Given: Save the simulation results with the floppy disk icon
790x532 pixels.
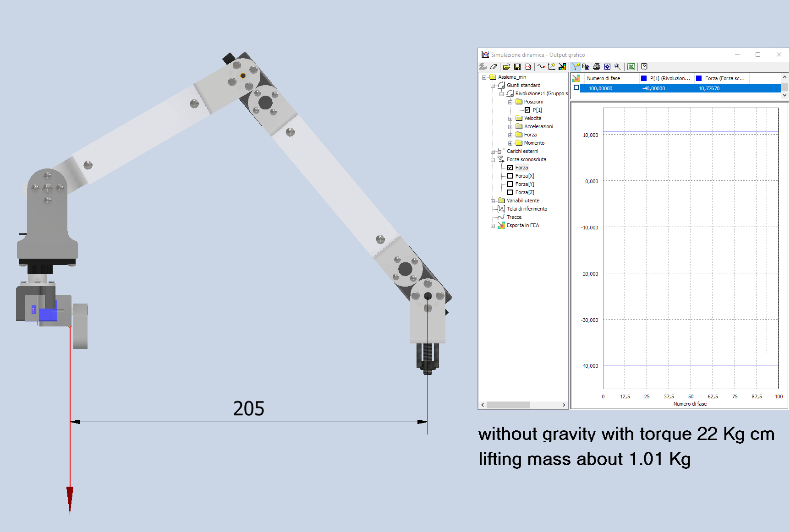Looking at the screenshot, I should pos(517,67).
